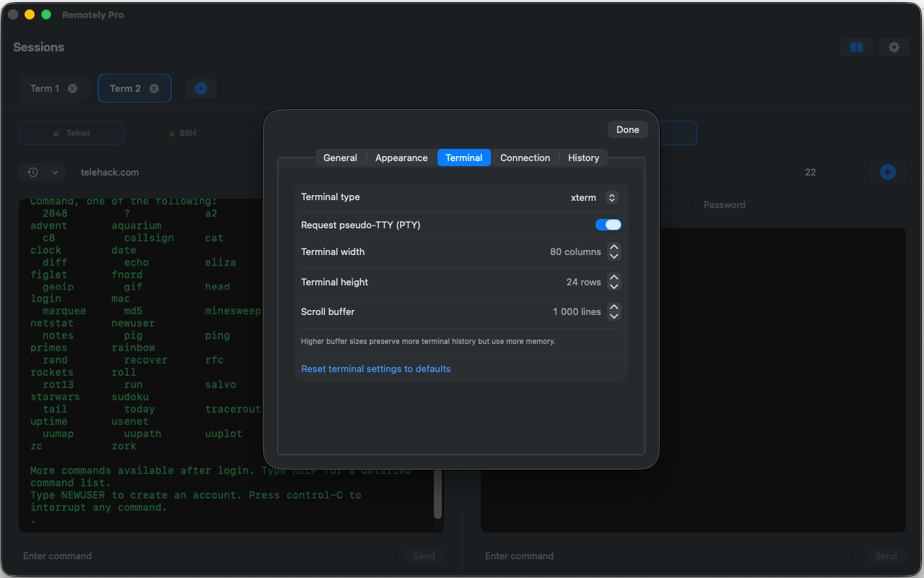This screenshot has width=924, height=578.
Task: Click the 'figlet' command in terminal output
Action: 49,275
